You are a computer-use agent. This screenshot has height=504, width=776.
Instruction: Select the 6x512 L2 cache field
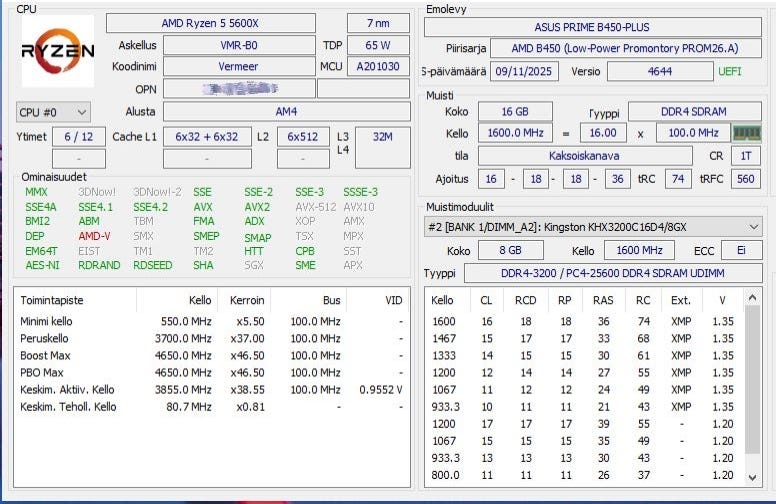coord(303,137)
